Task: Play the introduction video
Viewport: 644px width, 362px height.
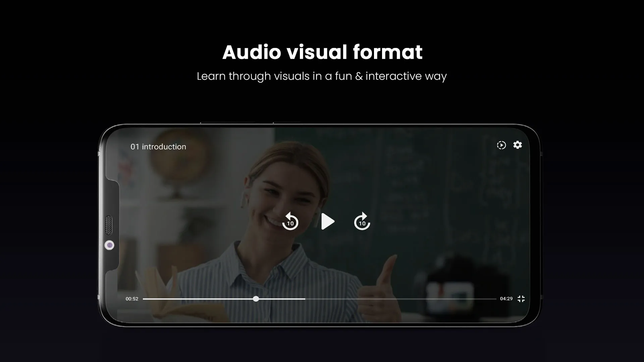Action: click(x=327, y=222)
